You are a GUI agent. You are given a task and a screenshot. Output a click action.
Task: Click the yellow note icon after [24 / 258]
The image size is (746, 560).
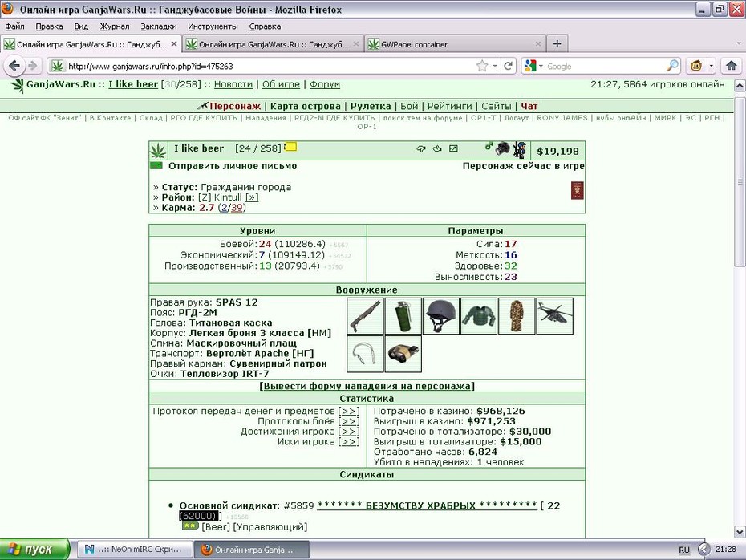point(290,147)
